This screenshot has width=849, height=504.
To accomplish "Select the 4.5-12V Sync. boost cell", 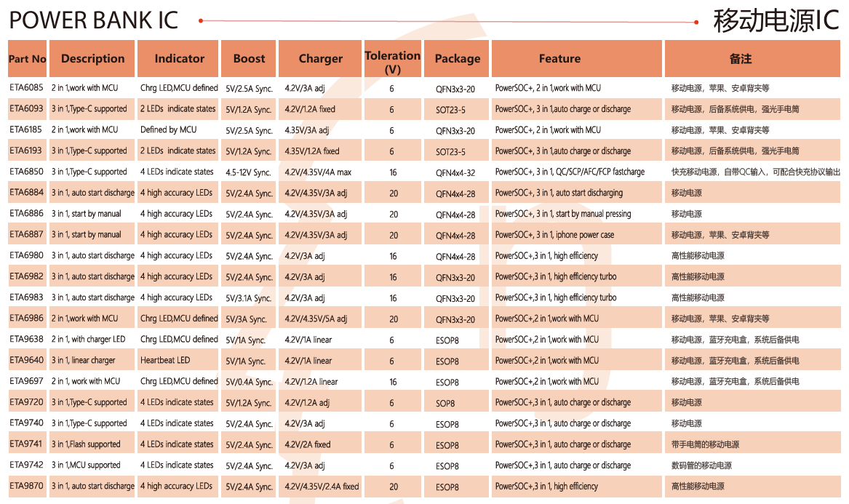I will pos(248,172).
